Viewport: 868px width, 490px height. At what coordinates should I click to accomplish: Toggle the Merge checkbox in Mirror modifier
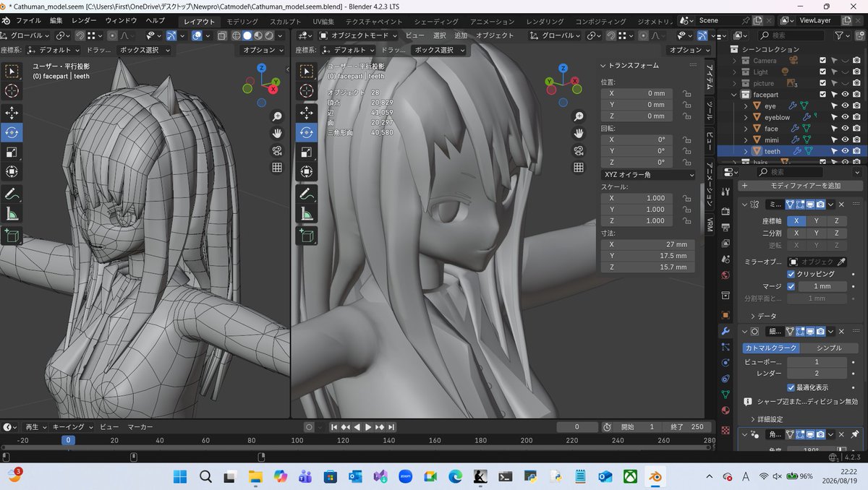tap(791, 286)
